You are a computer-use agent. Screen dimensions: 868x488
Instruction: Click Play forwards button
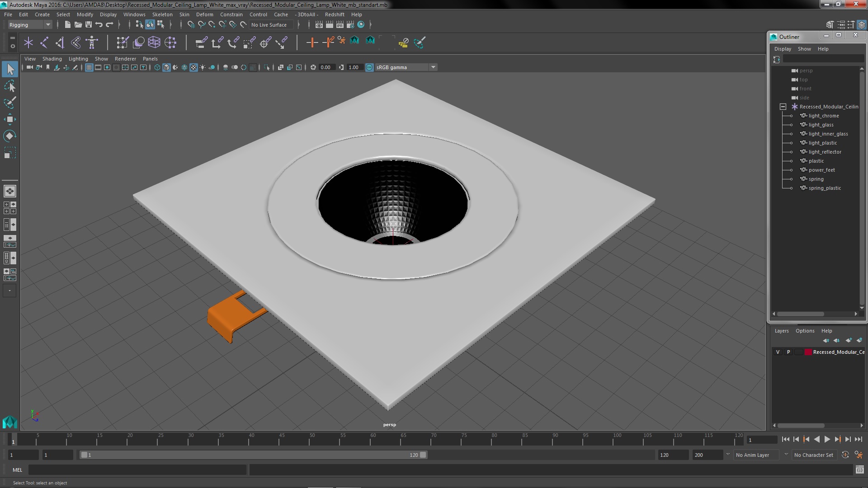coord(827,439)
